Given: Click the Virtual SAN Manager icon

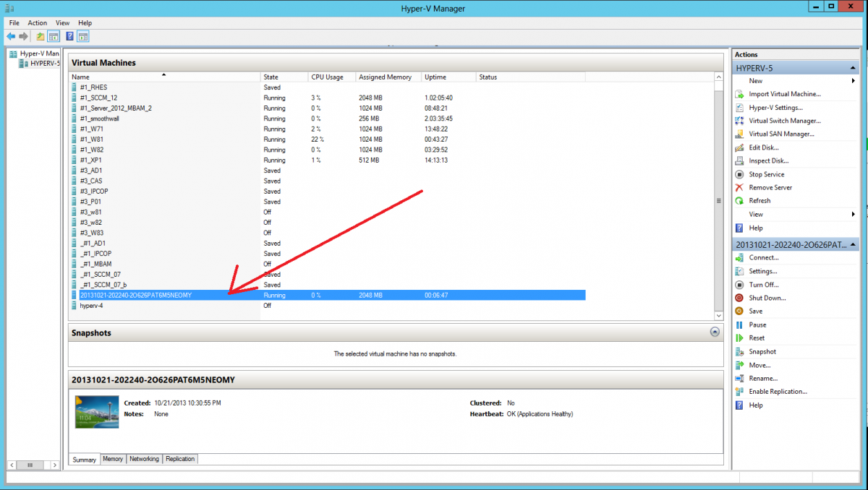Looking at the screenshot, I should tap(739, 134).
